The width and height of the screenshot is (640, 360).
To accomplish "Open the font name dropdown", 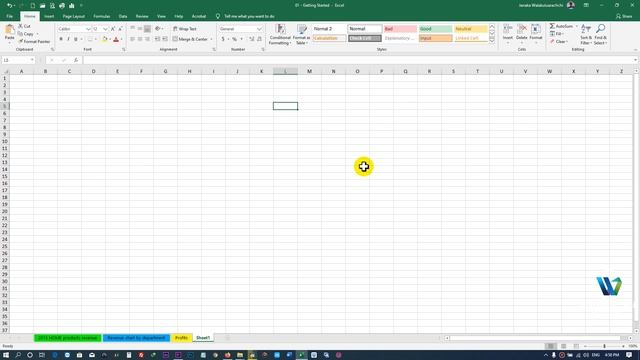I will [88, 29].
